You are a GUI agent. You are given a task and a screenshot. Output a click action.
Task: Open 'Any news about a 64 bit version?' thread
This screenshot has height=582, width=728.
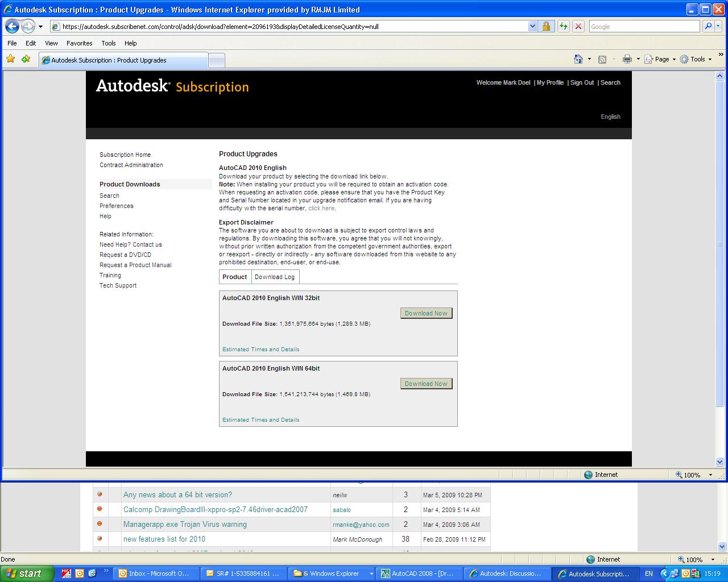pos(177,495)
